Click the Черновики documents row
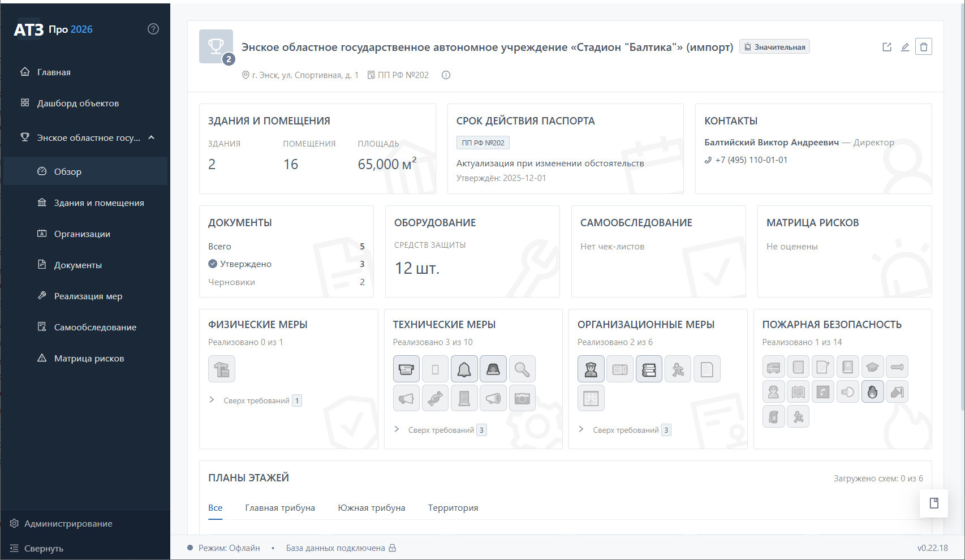 [x=286, y=282]
